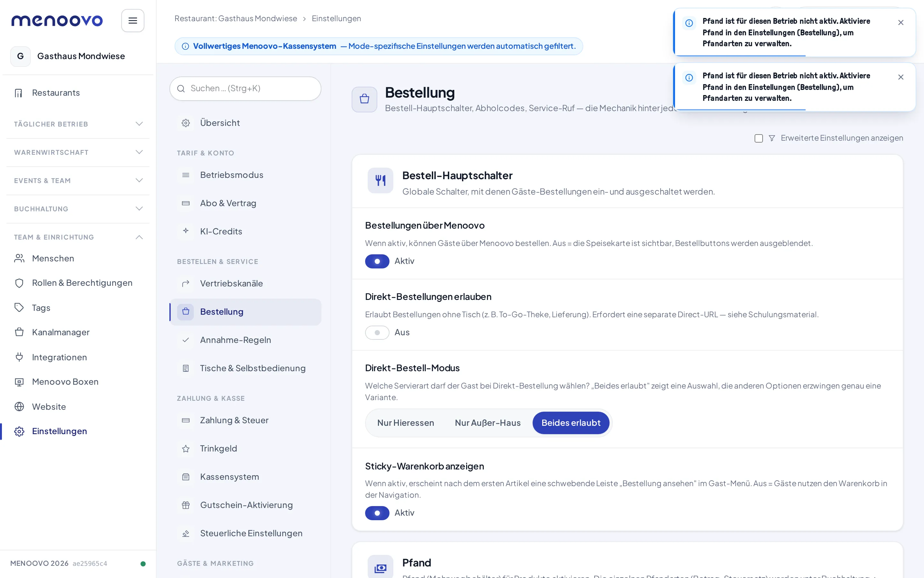Open Website via the globe icon
The width and height of the screenshot is (924, 578).
19,406
